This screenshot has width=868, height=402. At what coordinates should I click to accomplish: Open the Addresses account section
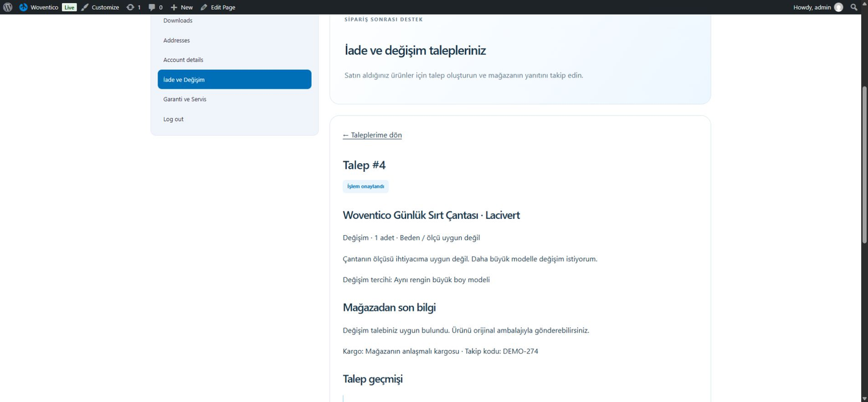click(177, 40)
